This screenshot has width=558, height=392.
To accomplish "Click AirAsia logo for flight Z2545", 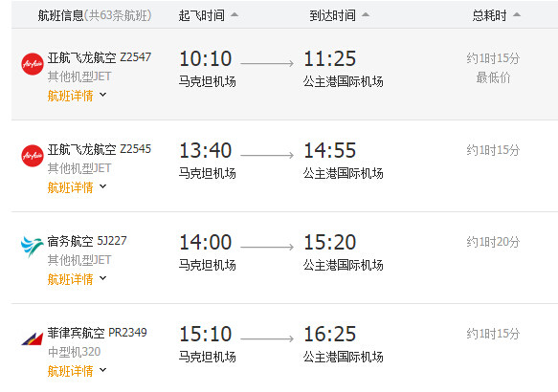I will coord(33,156).
